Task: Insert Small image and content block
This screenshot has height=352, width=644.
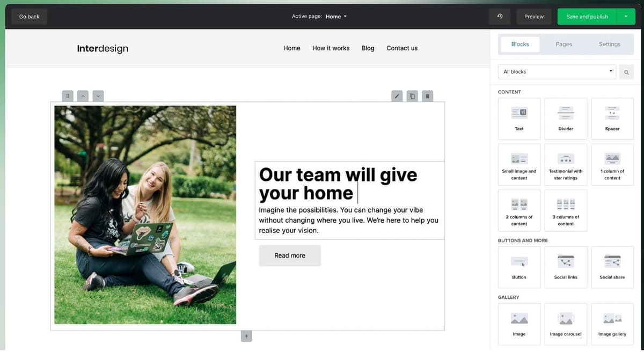Action: click(519, 164)
